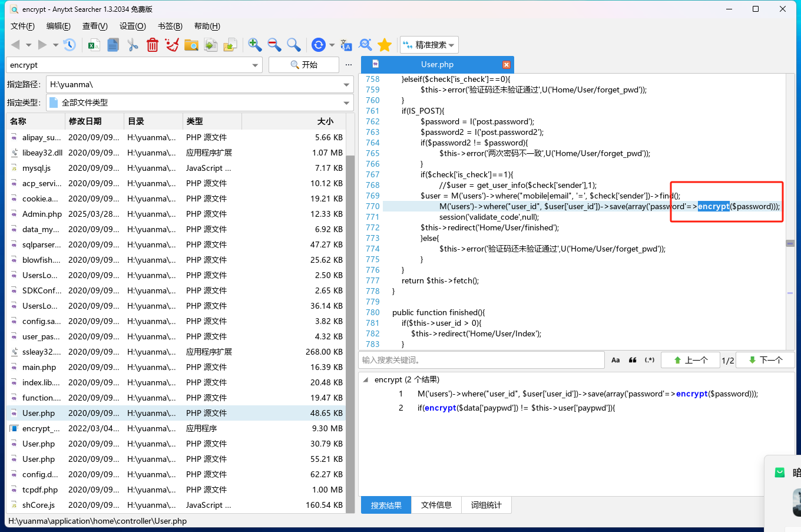Image resolution: width=801 pixels, height=532 pixels.
Task: Click the yellow star bookmark icon
Action: pos(385,45)
